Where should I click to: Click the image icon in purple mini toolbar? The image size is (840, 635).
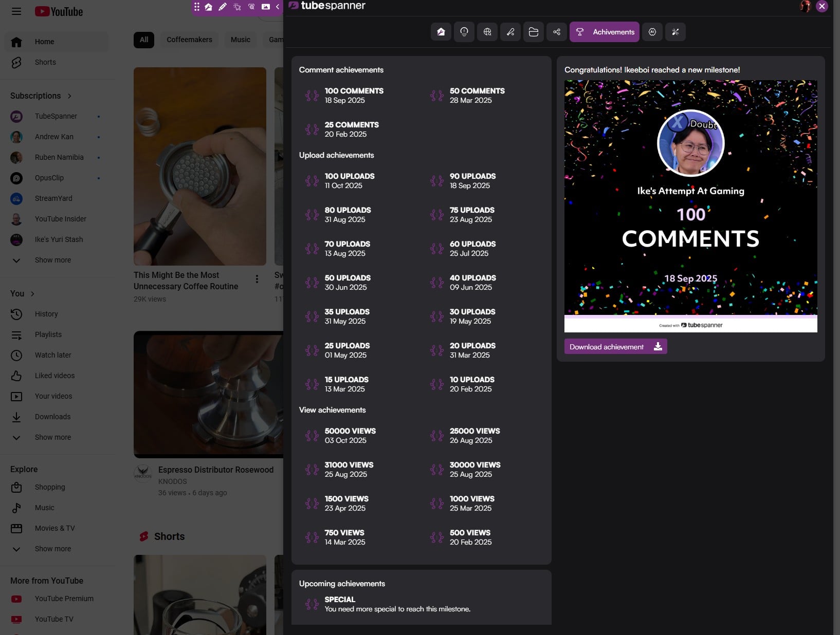click(x=266, y=7)
